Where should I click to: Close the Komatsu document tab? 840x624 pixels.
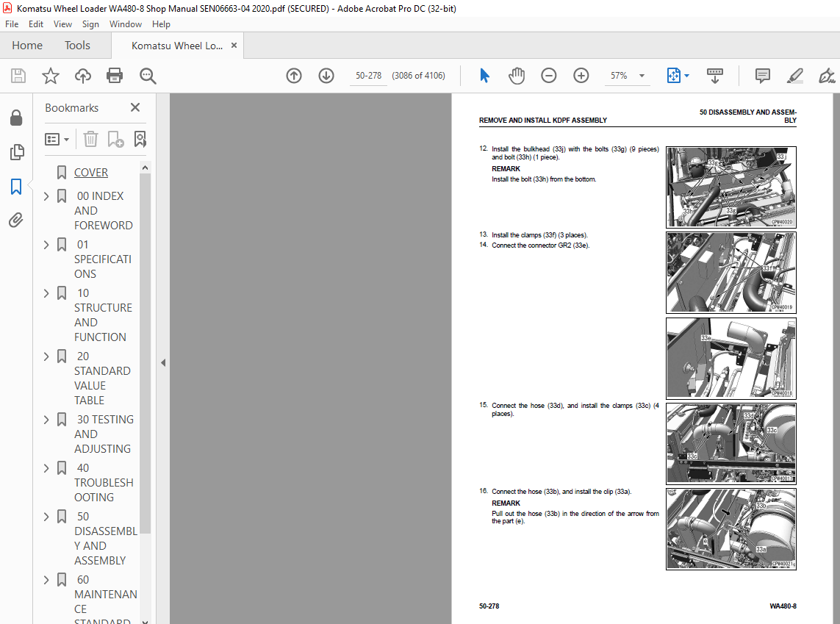(234, 46)
